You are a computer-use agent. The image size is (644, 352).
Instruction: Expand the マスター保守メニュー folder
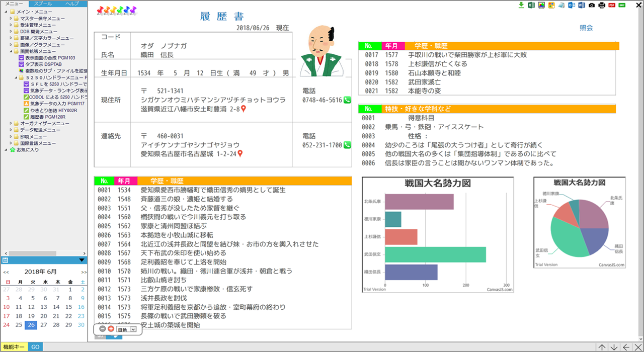coord(11,19)
